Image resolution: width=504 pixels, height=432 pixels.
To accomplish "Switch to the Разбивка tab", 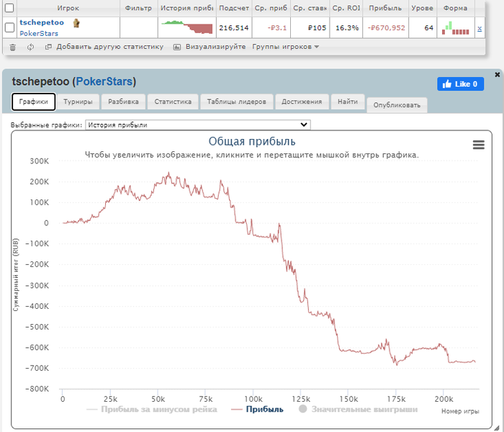I will 123,102.
